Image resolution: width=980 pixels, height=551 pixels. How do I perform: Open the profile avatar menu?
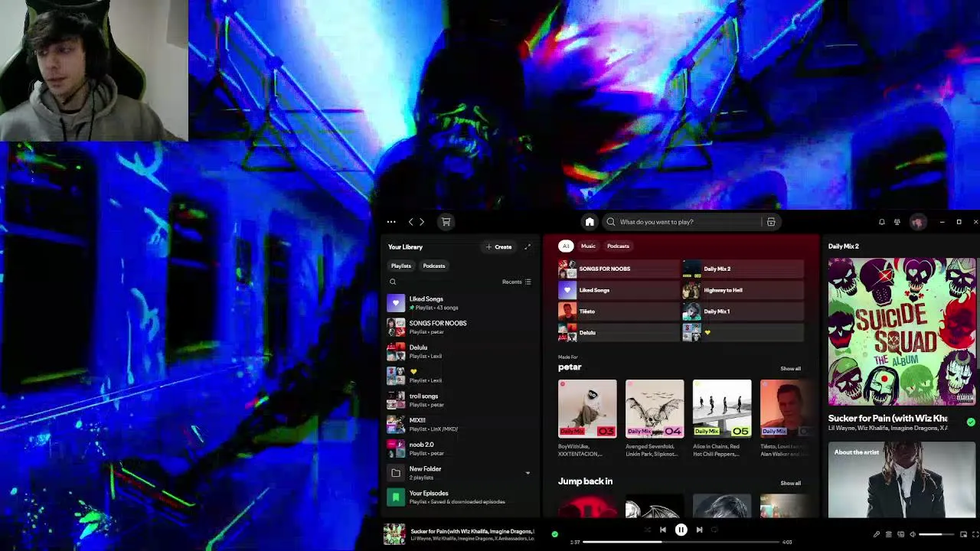(x=917, y=222)
